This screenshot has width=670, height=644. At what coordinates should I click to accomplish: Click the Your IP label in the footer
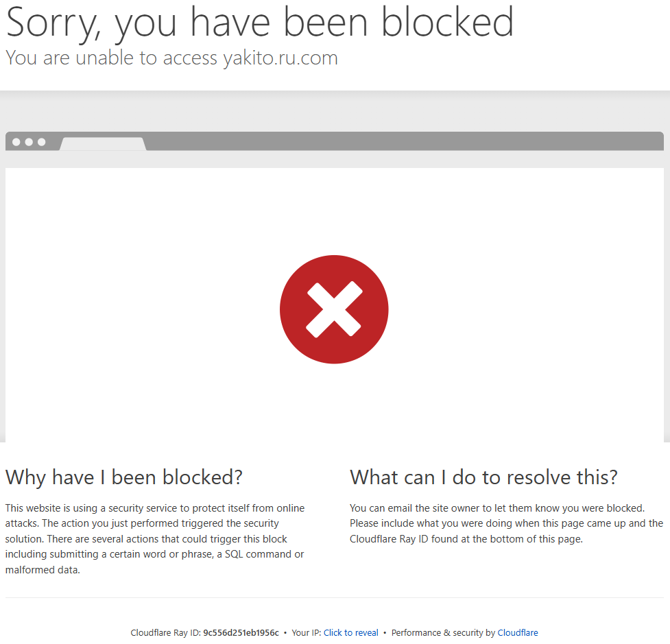[x=307, y=632]
